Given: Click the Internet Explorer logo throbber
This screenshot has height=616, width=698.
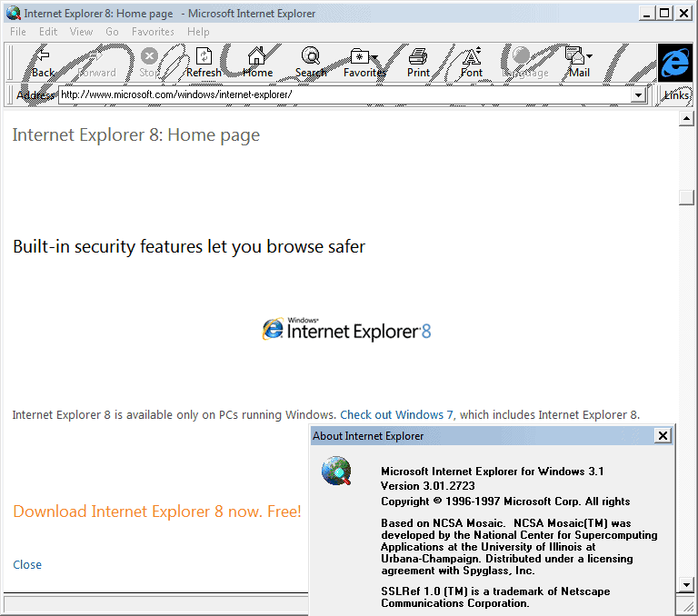Looking at the screenshot, I should tap(674, 62).
